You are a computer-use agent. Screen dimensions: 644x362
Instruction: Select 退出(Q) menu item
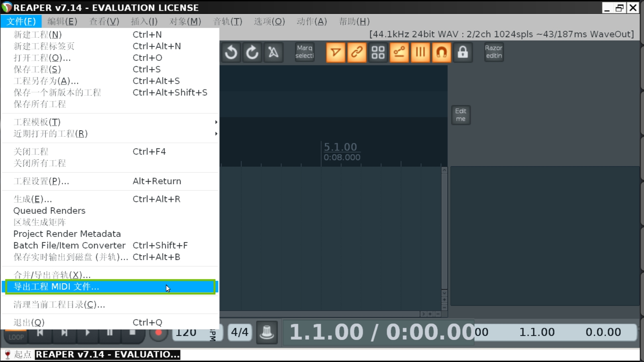click(x=110, y=322)
